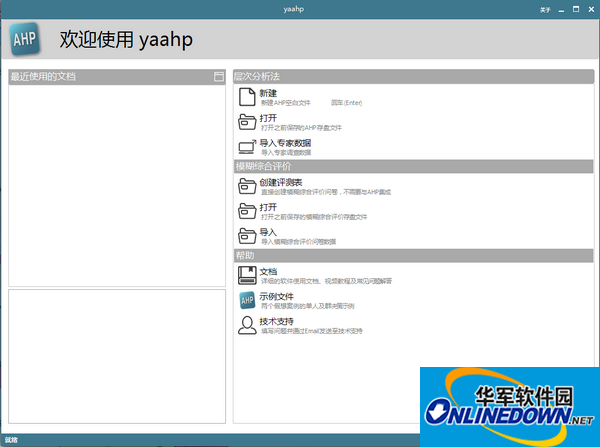This screenshot has height=447, width=600.
Task: Select 技术支持 entry
Action: [276, 321]
